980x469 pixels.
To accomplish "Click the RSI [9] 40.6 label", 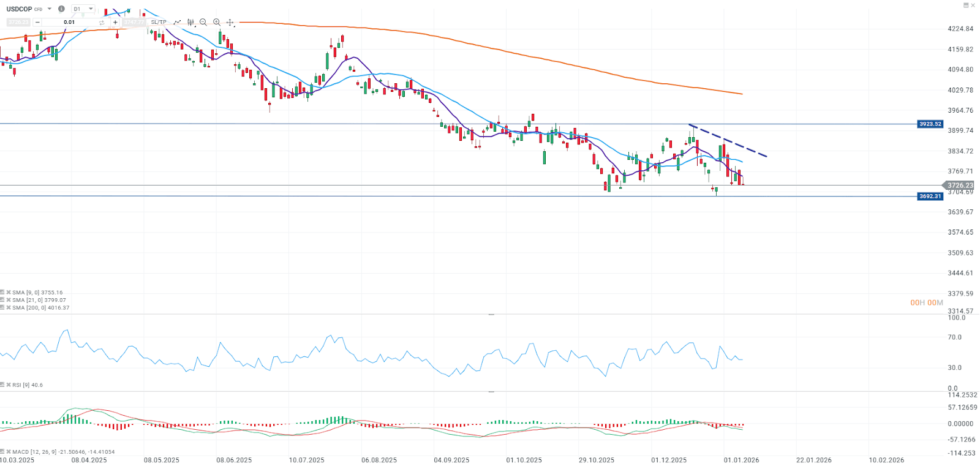I will (28, 385).
